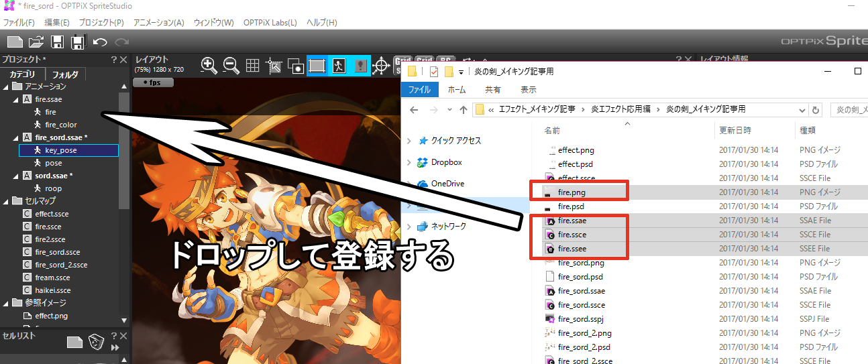Select the fire_color animation item
This screenshot has width=868, height=364.
click(x=60, y=125)
